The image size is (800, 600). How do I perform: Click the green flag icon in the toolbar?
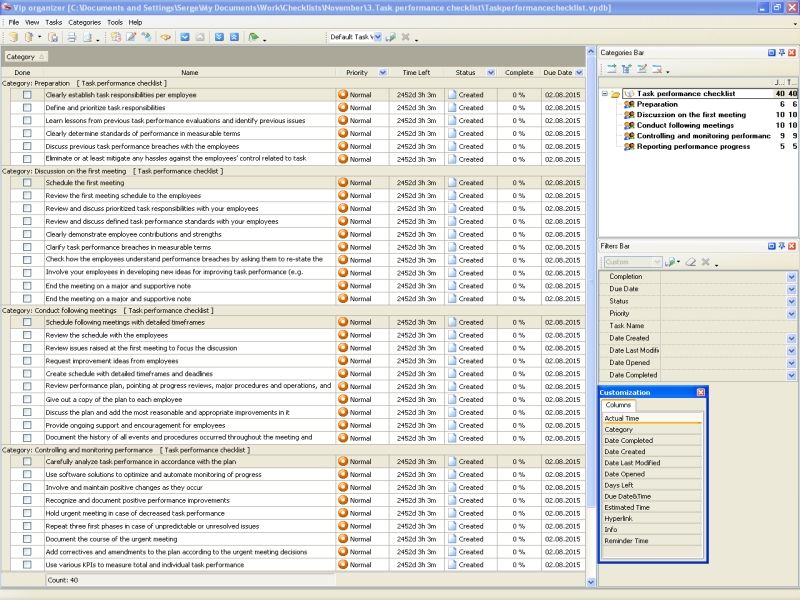254,37
